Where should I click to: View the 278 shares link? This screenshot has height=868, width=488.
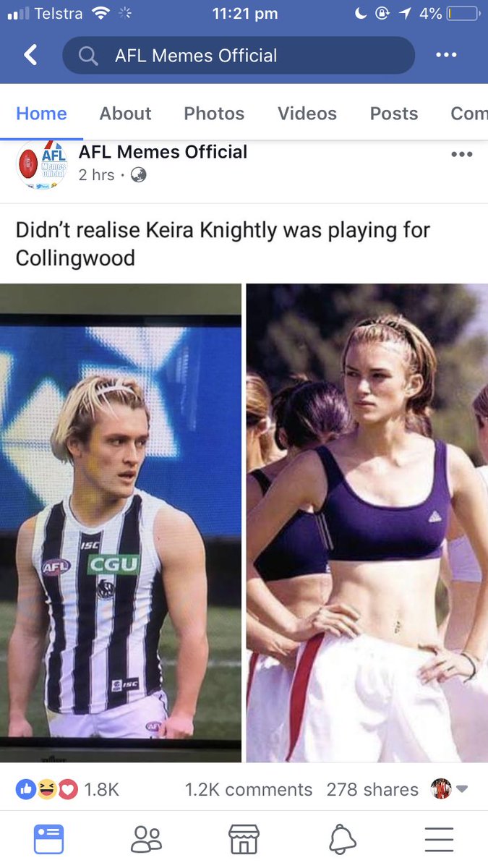(372, 789)
